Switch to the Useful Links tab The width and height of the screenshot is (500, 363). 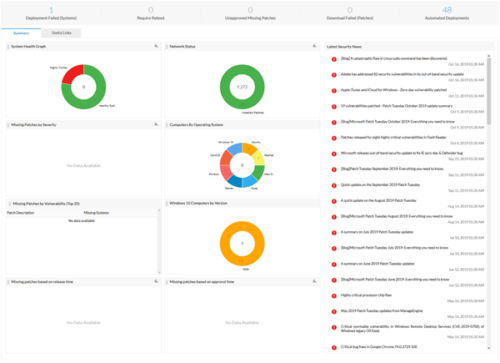(x=61, y=33)
